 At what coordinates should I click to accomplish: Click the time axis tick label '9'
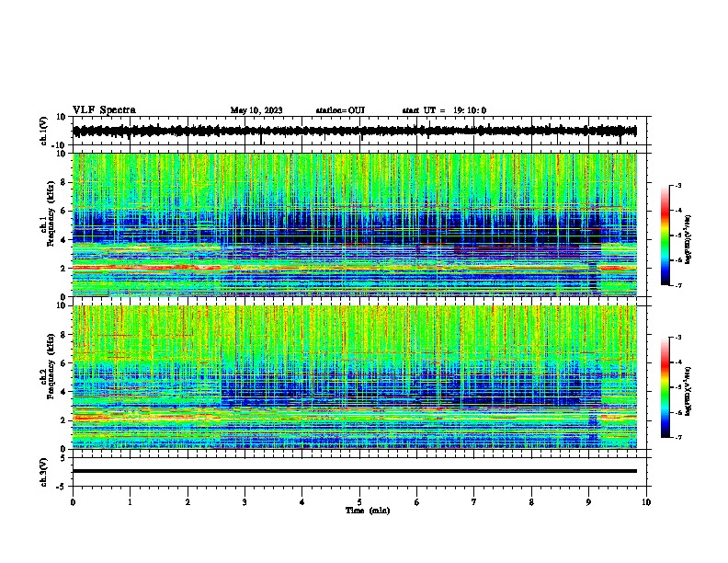tap(588, 502)
